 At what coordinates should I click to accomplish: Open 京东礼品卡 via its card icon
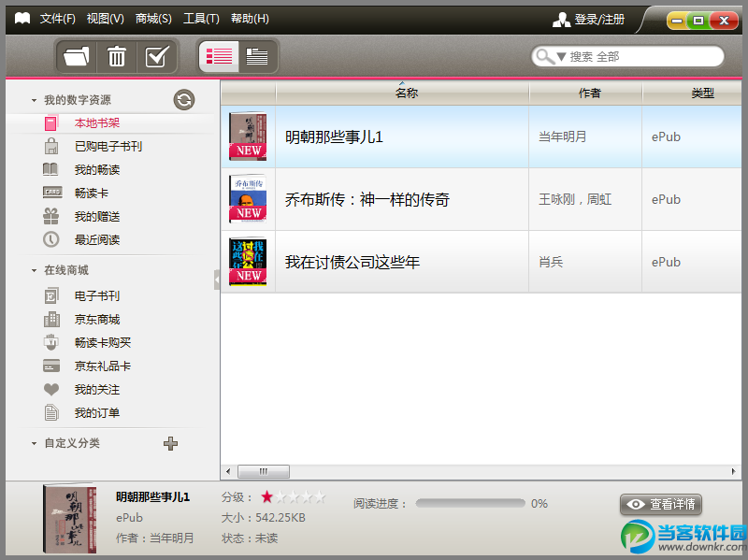50,366
